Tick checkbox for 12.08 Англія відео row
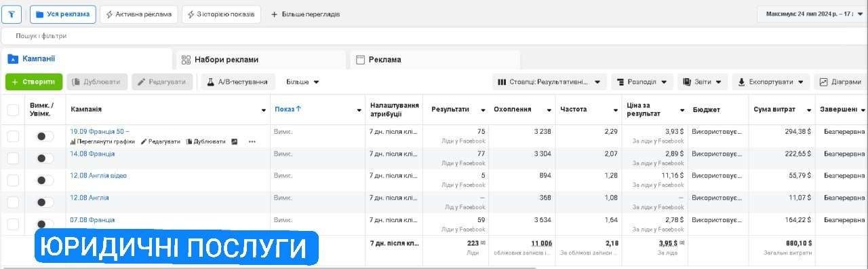The width and height of the screenshot is (868, 269). pos(13,180)
